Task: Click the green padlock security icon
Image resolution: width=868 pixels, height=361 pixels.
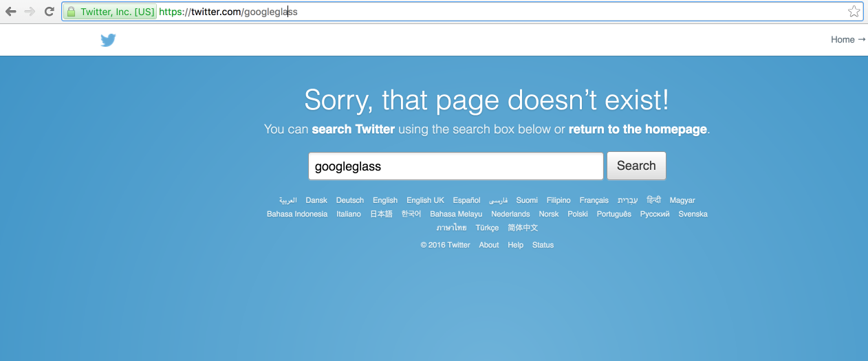Action: click(71, 11)
